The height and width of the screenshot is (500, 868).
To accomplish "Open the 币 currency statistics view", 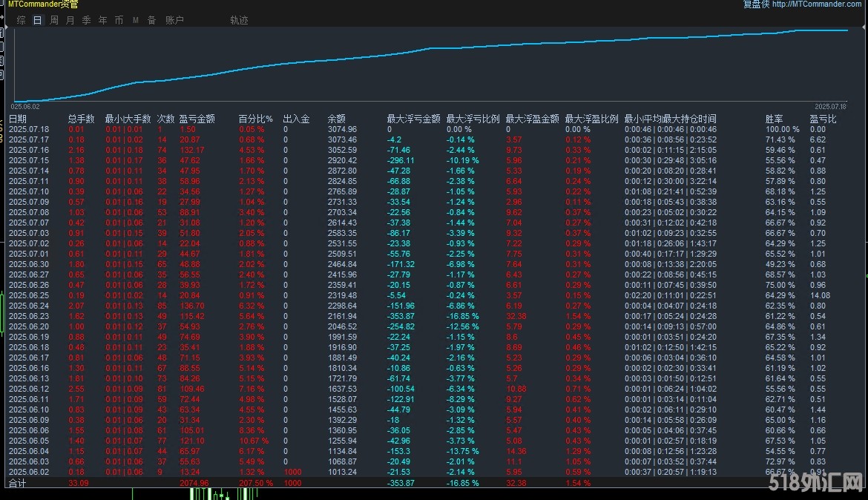I will click(119, 20).
